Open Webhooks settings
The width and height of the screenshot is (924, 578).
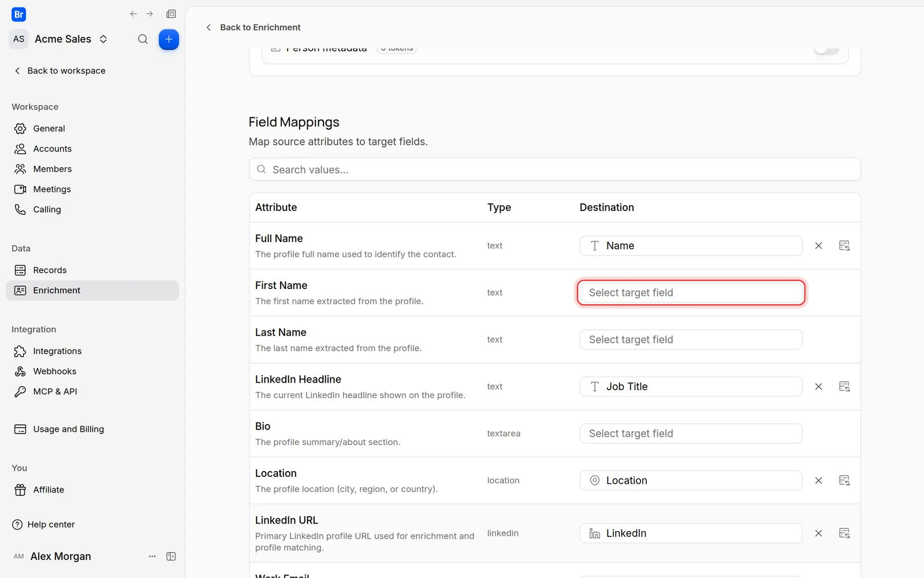pos(92,371)
